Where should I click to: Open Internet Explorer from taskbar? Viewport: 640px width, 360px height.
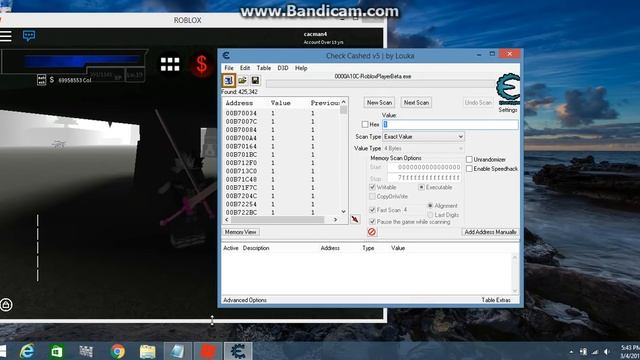[x=27, y=351]
